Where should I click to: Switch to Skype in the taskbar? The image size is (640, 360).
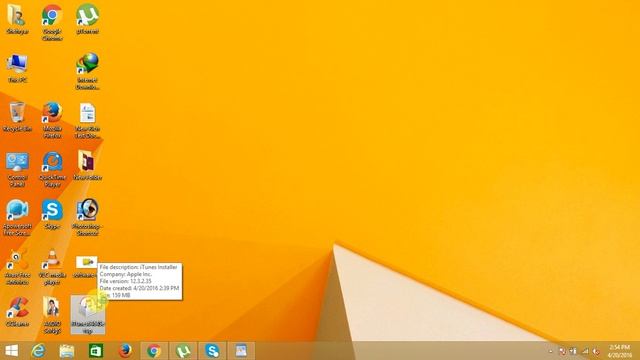(212, 351)
